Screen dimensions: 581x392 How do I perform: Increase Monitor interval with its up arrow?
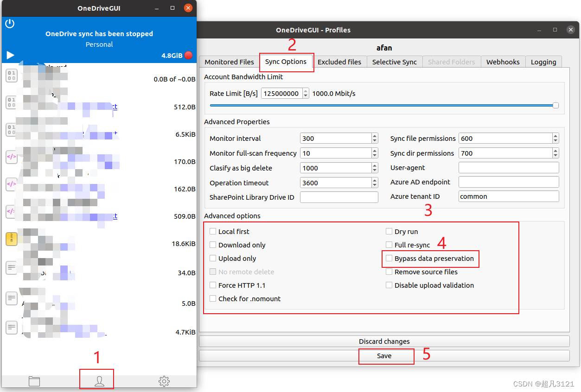(x=375, y=136)
